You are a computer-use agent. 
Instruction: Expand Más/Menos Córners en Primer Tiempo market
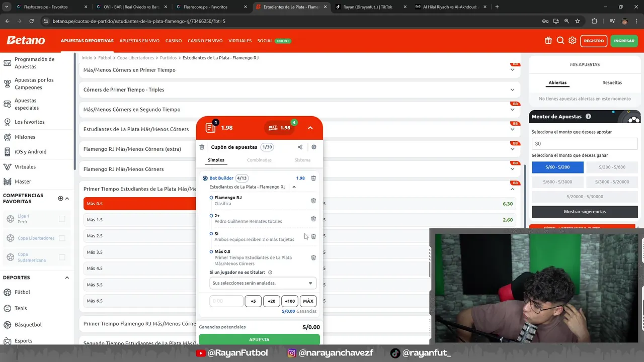(x=300, y=70)
